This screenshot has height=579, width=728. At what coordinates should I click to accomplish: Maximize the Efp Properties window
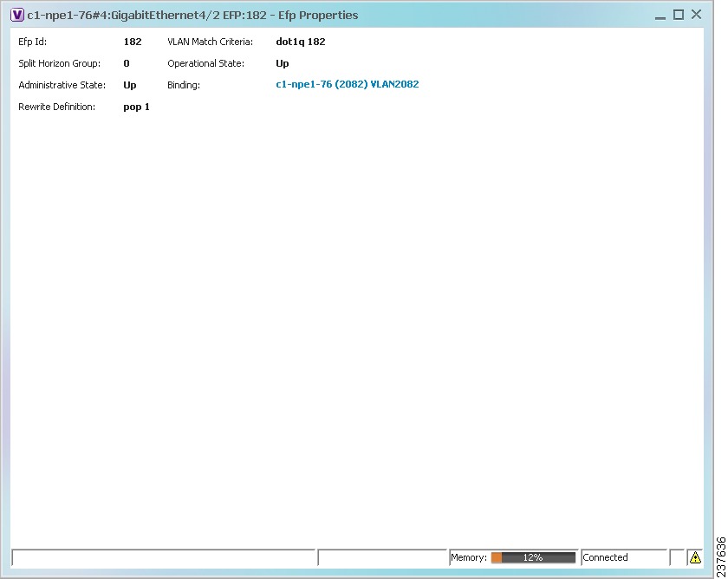click(x=679, y=15)
